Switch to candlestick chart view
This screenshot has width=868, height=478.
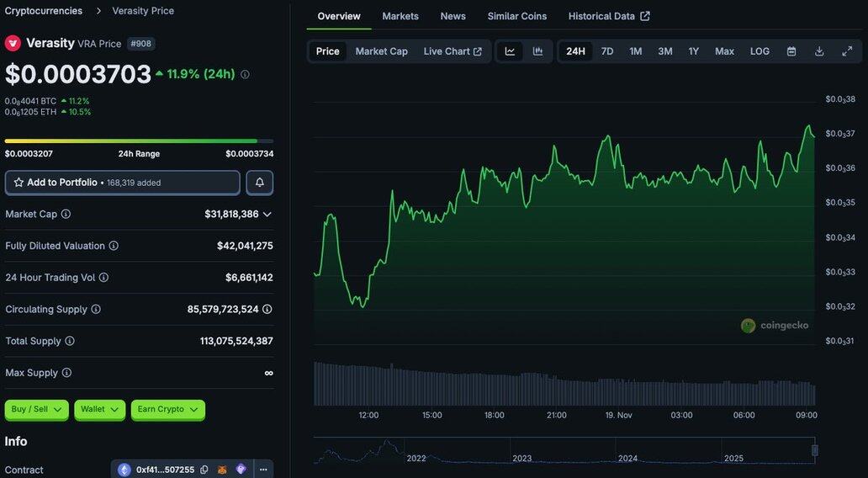(x=537, y=51)
